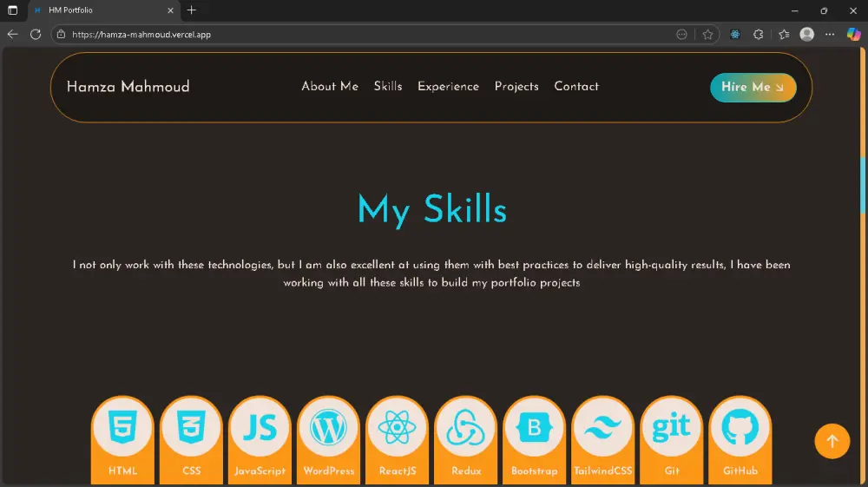Close the HM Portfolio tab
This screenshot has width=868, height=487.
pos(170,10)
